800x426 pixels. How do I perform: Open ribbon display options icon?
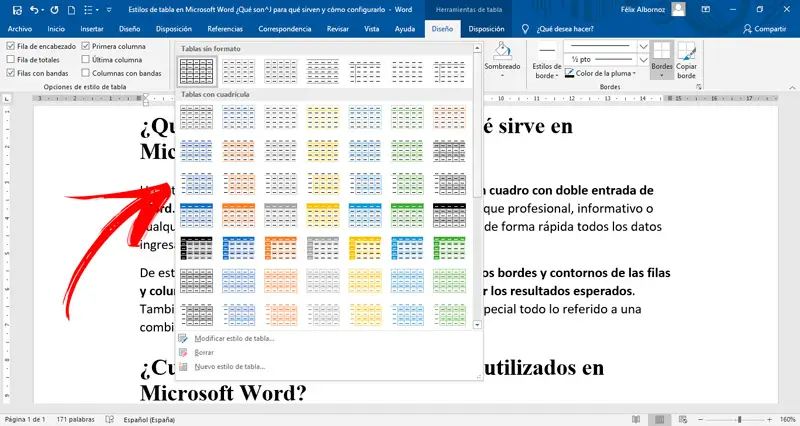pos(706,10)
